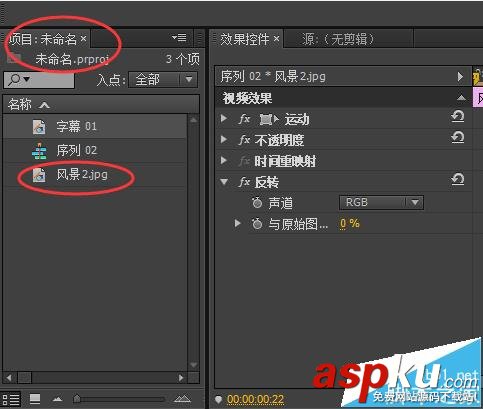Close the 项目: 未命名 tab
Screen dimensions: 483x409
(x=83, y=39)
